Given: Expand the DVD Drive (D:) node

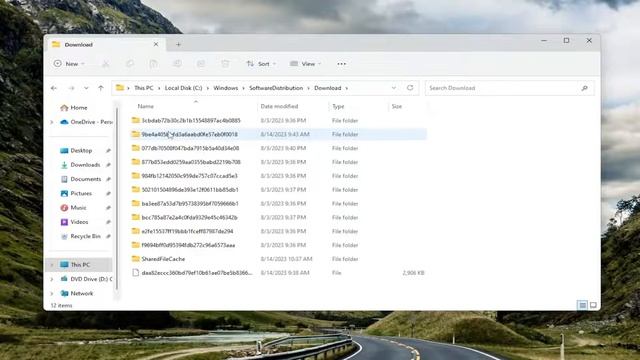Looking at the screenshot, I should point(52,279).
